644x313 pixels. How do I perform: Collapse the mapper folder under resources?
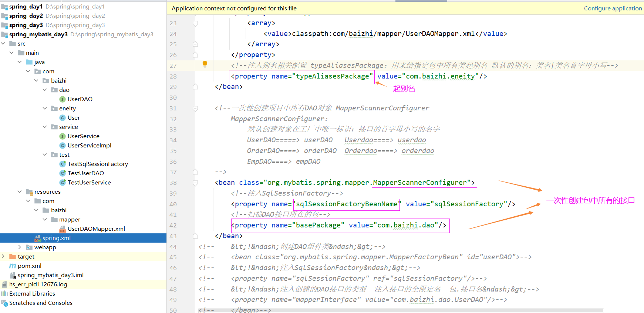pyautogui.click(x=45, y=220)
